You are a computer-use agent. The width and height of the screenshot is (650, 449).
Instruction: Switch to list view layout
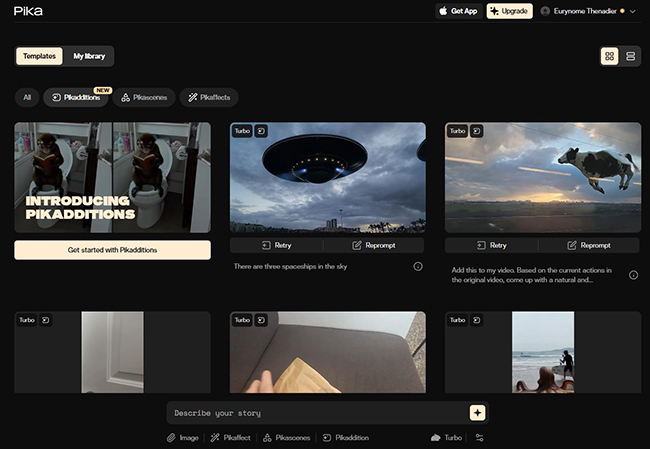pyautogui.click(x=631, y=56)
